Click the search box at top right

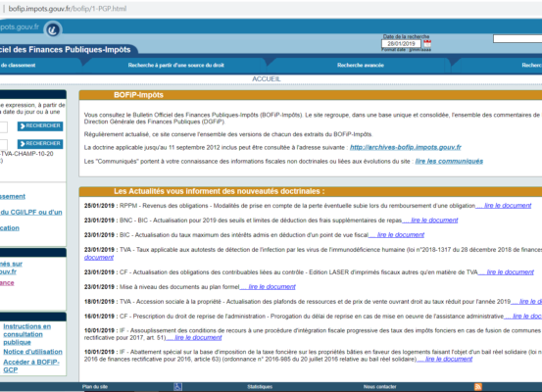coord(517,39)
